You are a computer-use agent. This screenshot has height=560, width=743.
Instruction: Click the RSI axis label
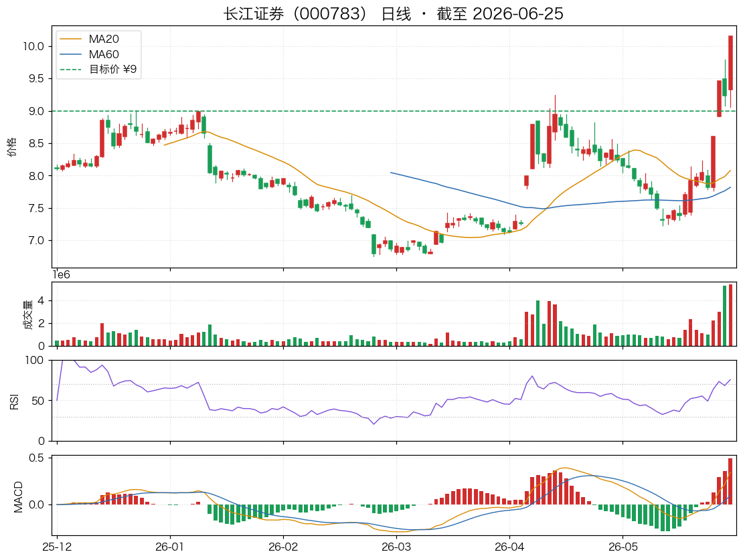pyautogui.click(x=14, y=401)
